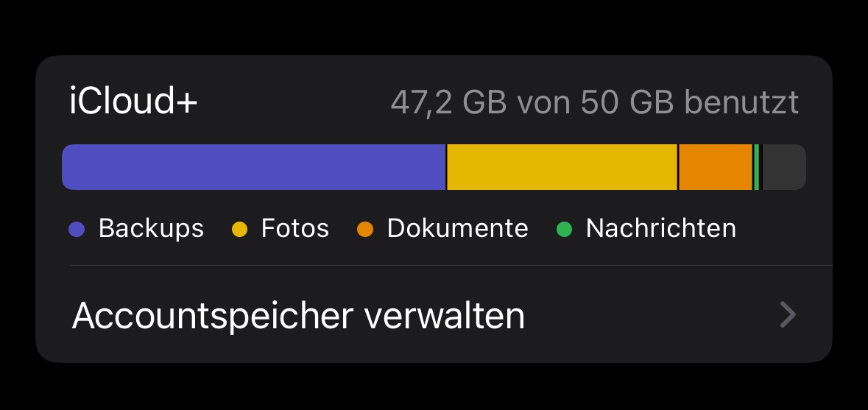
Task: Click the orange dot beside Dokumente
Action: [x=365, y=229]
